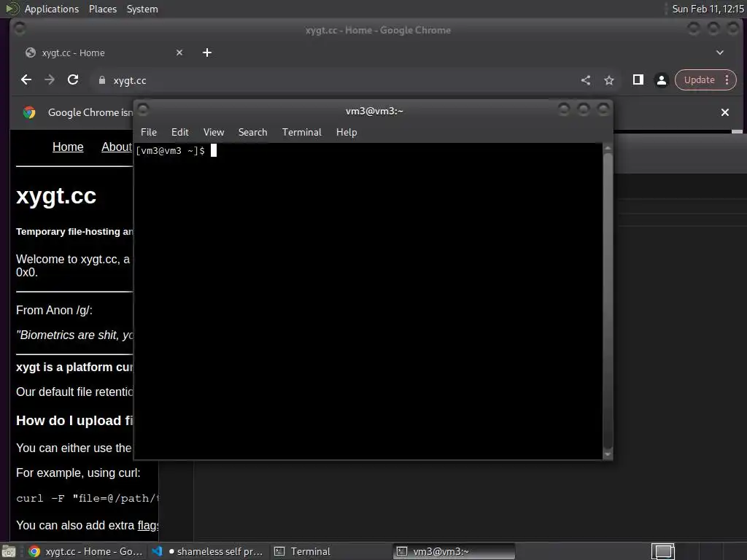Switch to Terminal taskbar entry
The image size is (747, 560).
click(330, 551)
